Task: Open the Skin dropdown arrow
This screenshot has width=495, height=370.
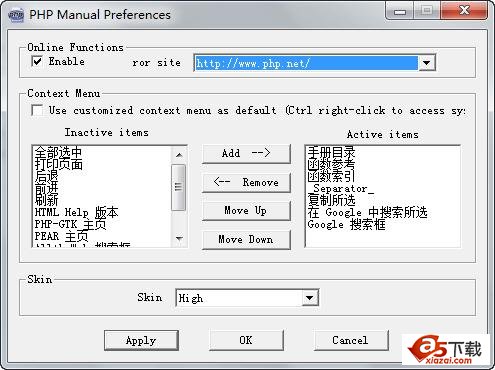Action: 310,298
